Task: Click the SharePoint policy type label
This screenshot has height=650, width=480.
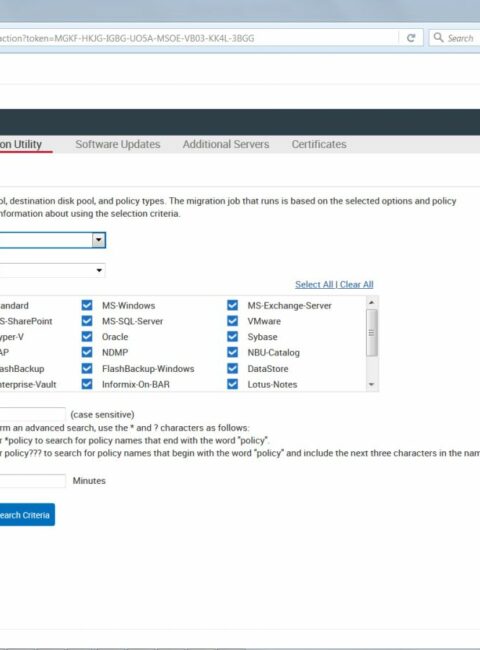Action: click(x=26, y=321)
